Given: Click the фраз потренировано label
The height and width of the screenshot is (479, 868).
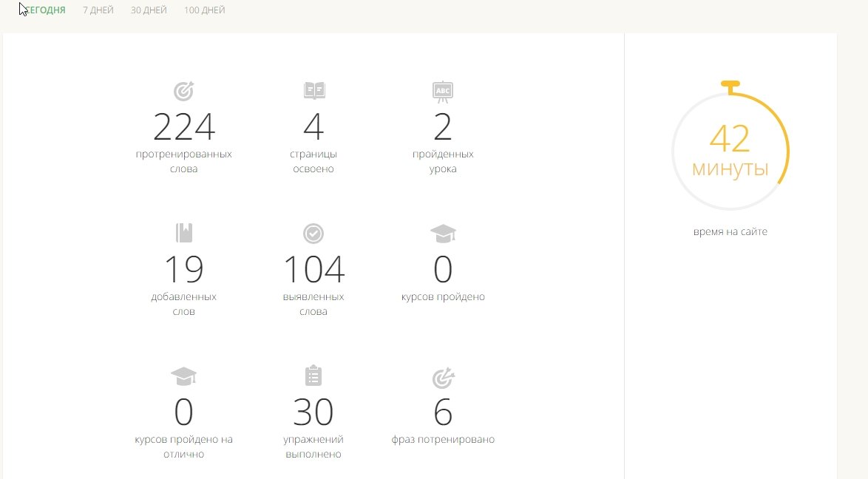Looking at the screenshot, I should click(442, 440).
